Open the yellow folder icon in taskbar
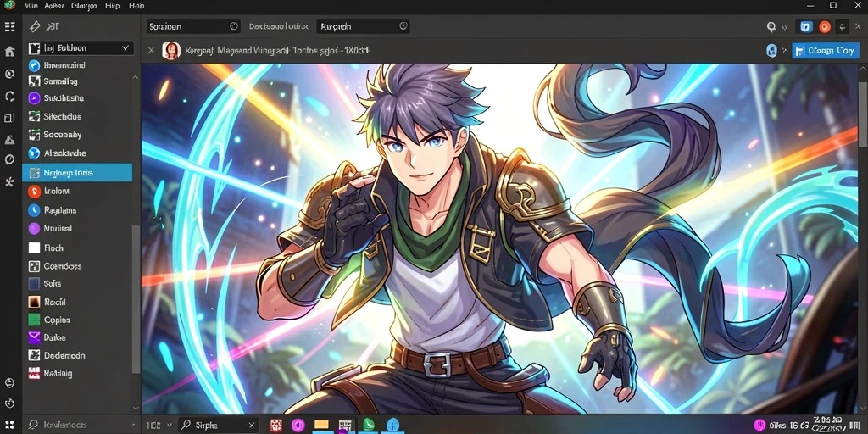The image size is (868, 434). (x=321, y=425)
